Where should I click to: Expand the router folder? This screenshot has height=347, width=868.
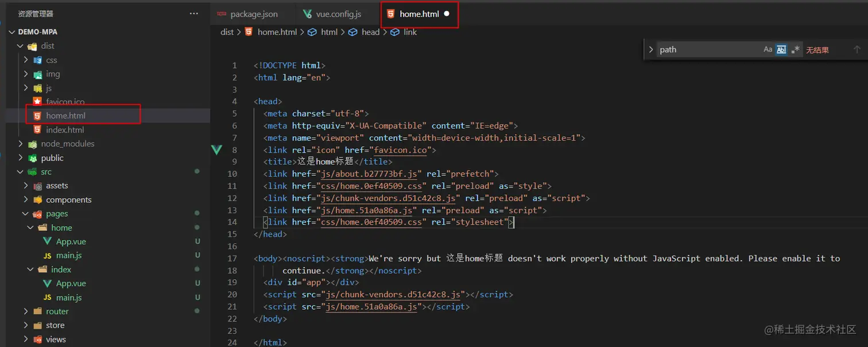pyautogui.click(x=25, y=311)
